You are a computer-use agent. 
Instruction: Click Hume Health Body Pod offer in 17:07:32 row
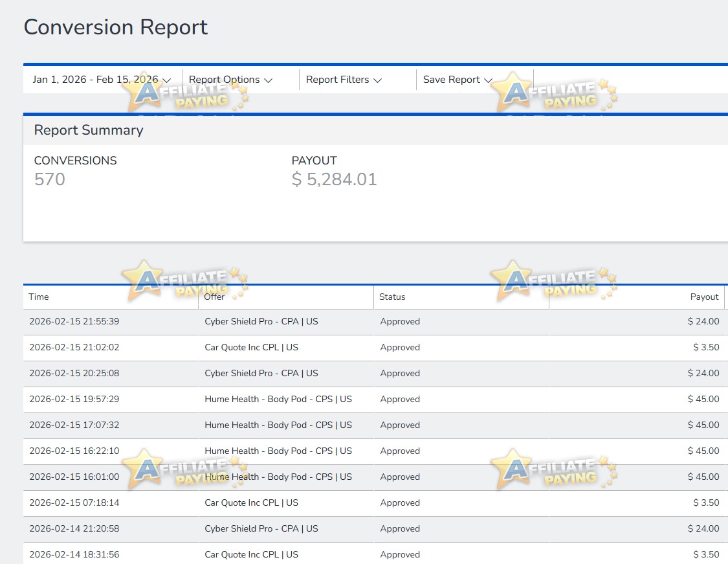point(278,425)
